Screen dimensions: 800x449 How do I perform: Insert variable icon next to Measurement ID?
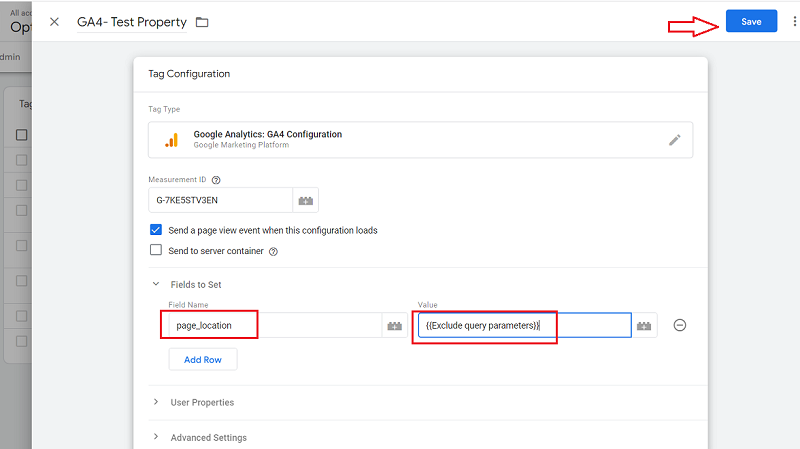pos(306,201)
